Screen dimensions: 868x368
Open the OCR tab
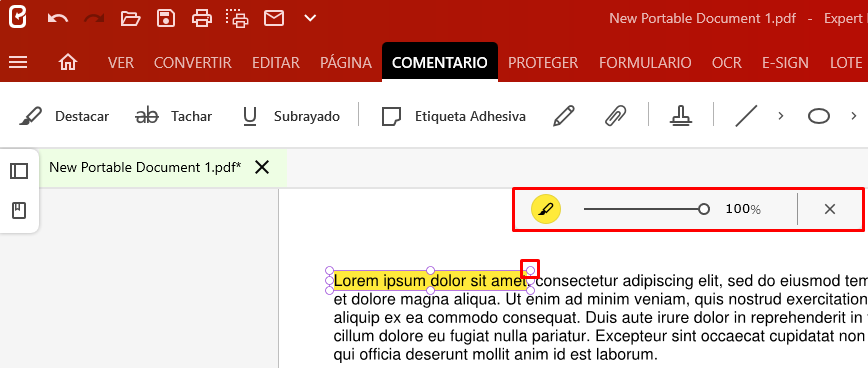click(727, 63)
